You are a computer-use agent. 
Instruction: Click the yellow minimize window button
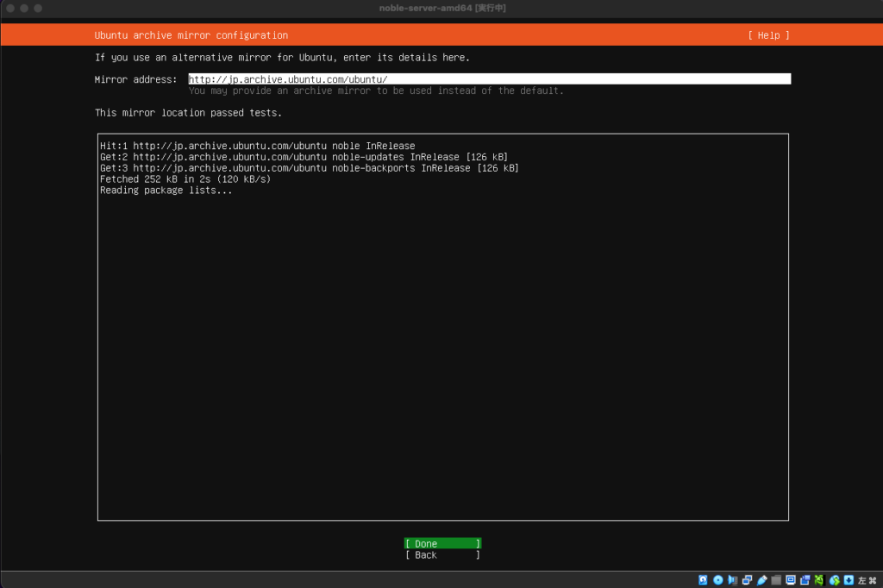pos(24,8)
